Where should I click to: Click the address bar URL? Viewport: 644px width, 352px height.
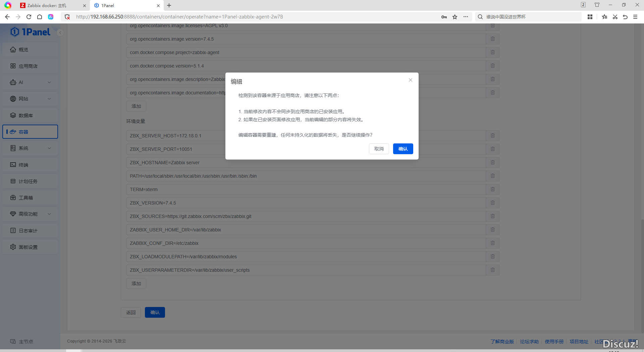[x=179, y=17]
